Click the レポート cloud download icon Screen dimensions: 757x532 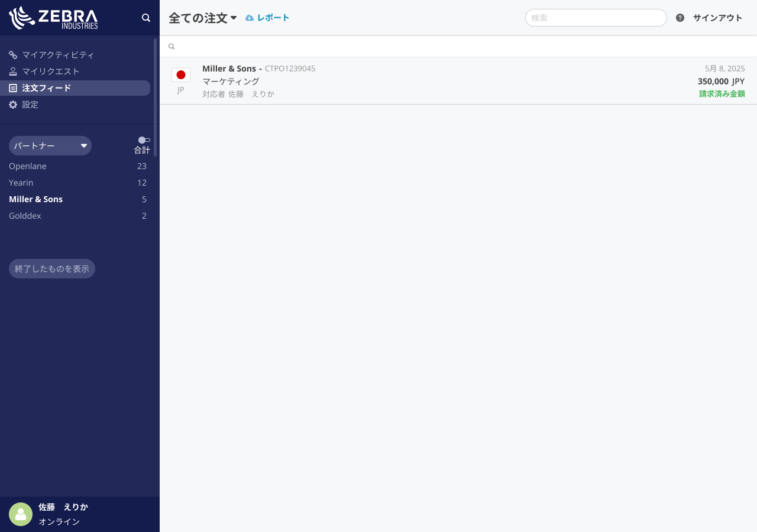point(249,17)
